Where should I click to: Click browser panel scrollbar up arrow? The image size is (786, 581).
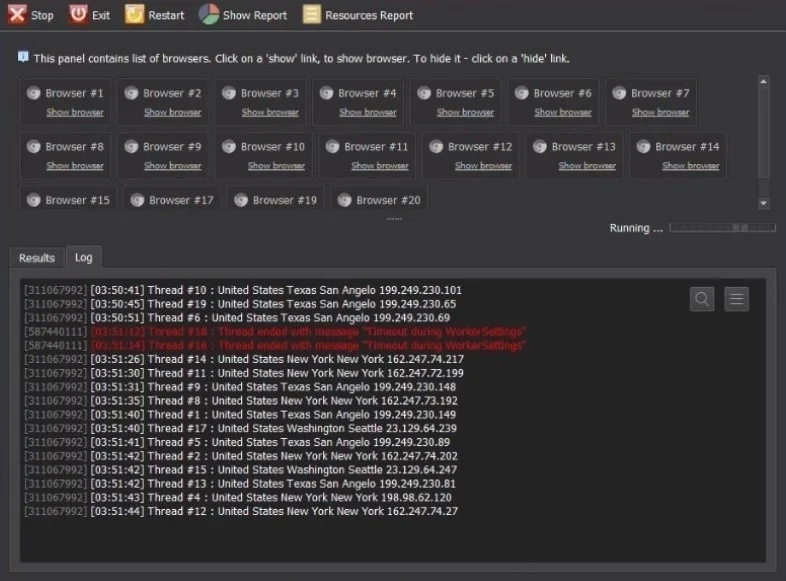click(x=763, y=81)
